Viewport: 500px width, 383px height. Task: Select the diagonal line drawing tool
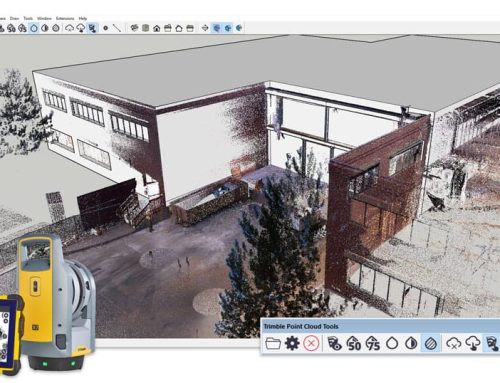click(x=116, y=28)
